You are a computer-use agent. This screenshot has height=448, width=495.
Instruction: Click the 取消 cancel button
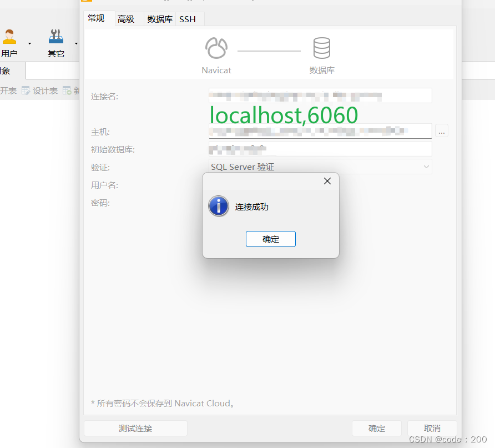(432, 429)
